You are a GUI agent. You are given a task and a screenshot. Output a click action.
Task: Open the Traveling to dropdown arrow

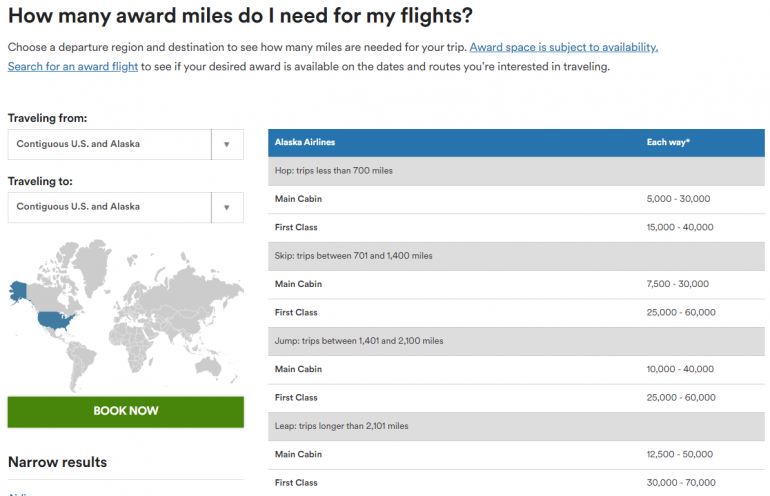(227, 207)
